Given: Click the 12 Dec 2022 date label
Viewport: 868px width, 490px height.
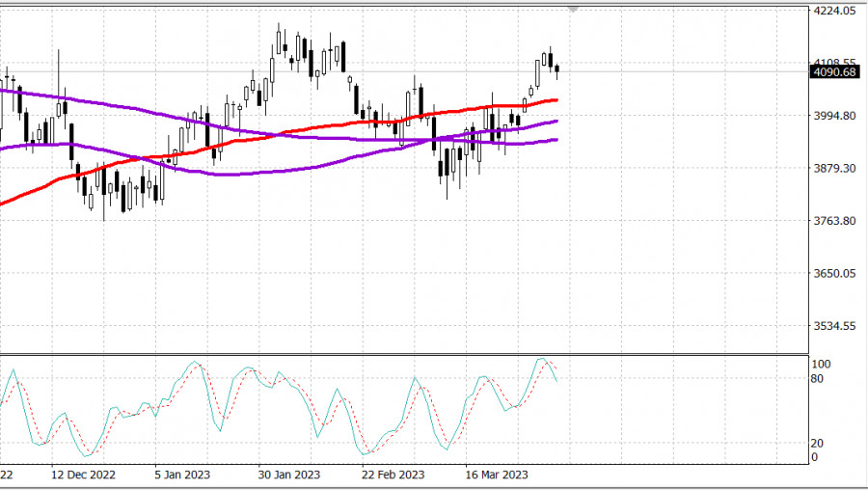Looking at the screenshot, I should (x=83, y=476).
